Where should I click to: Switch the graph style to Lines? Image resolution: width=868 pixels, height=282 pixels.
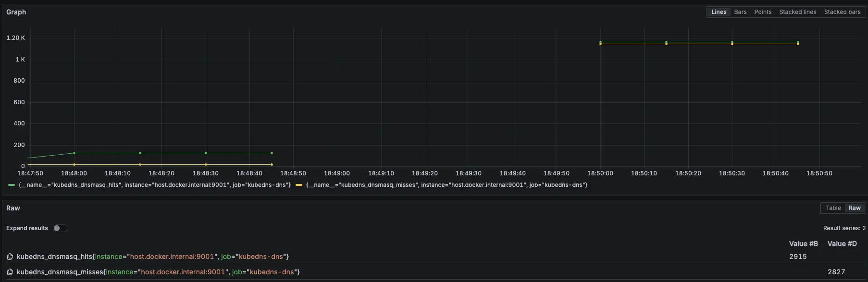pos(719,12)
